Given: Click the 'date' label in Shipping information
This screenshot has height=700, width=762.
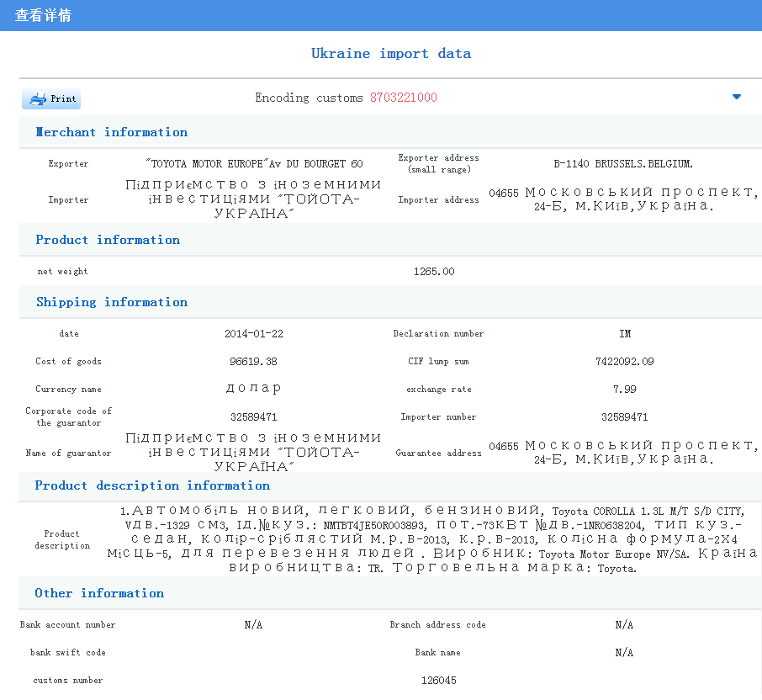Looking at the screenshot, I should pos(68,333).
